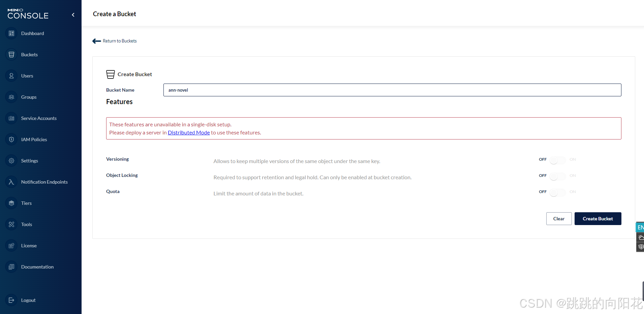Screen dimensions: 644x314
Task: Open the Distributed Mode link
Action: tap(189, 133)
